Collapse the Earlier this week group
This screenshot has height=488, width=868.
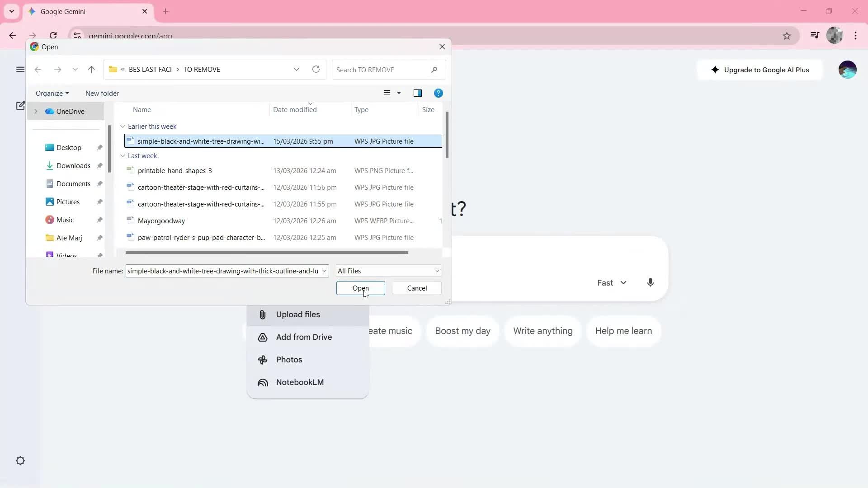[122, 127]
